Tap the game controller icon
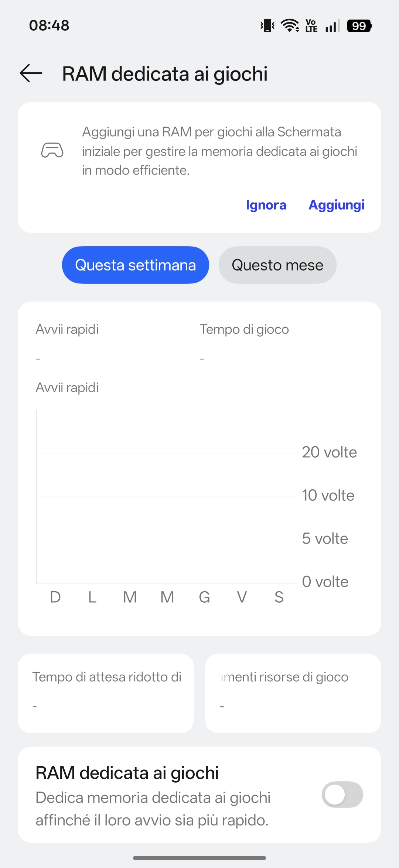The width and height of the screenshot is (399, 868). 52,151
